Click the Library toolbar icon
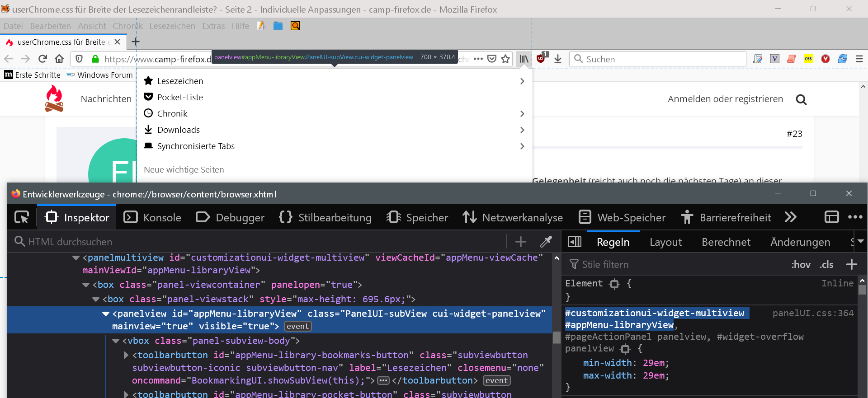 [x=524, y=59]
